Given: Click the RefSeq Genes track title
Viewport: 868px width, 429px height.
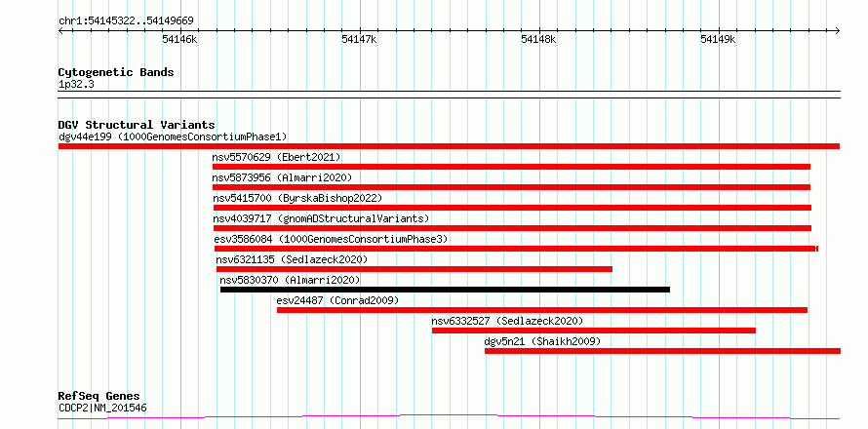Looking at the screenshot, I should pos(99,397).
